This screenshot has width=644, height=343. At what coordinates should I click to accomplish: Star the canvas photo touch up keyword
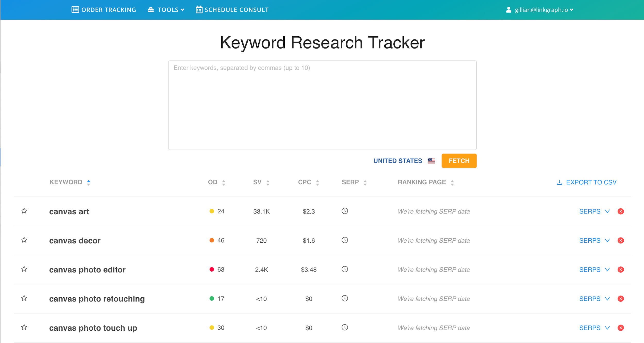tap(24, 328)
